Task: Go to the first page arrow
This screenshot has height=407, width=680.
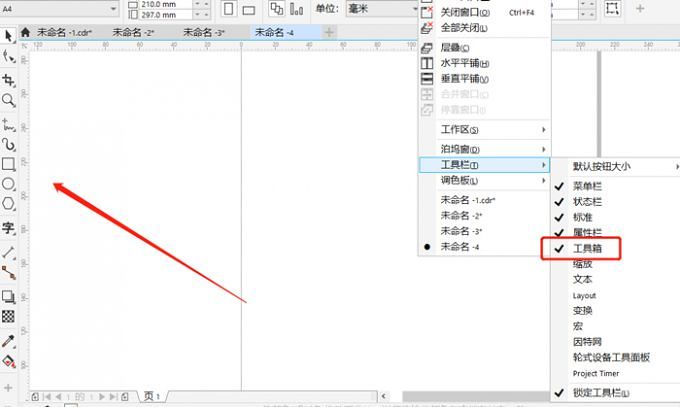Action: tap(47, 397)
